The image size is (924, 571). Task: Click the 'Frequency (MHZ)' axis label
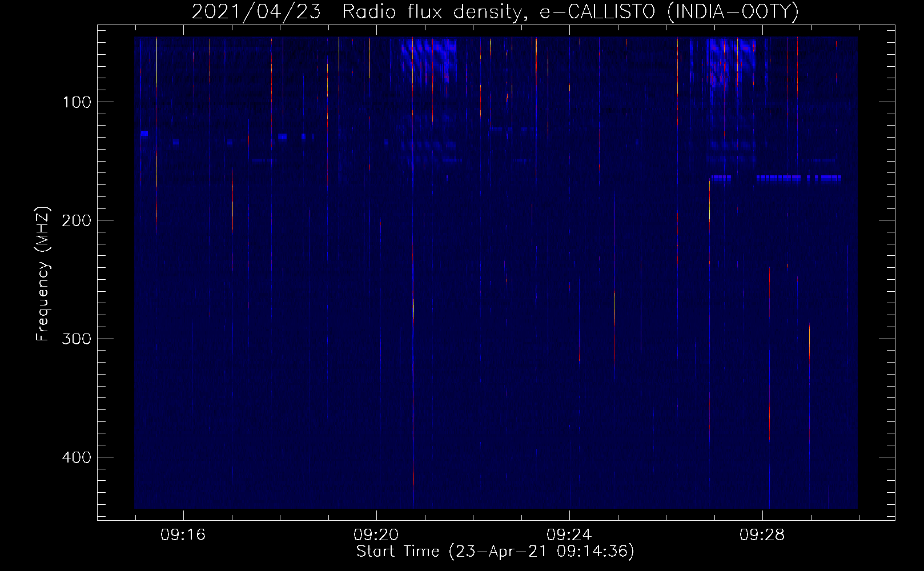(43, 274)
